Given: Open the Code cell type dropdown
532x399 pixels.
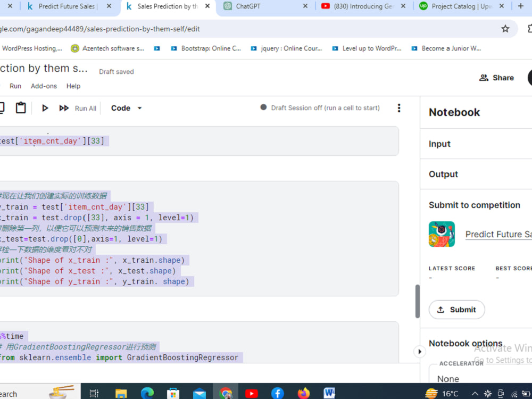Looking at the screenshot, I should [126, 108].
